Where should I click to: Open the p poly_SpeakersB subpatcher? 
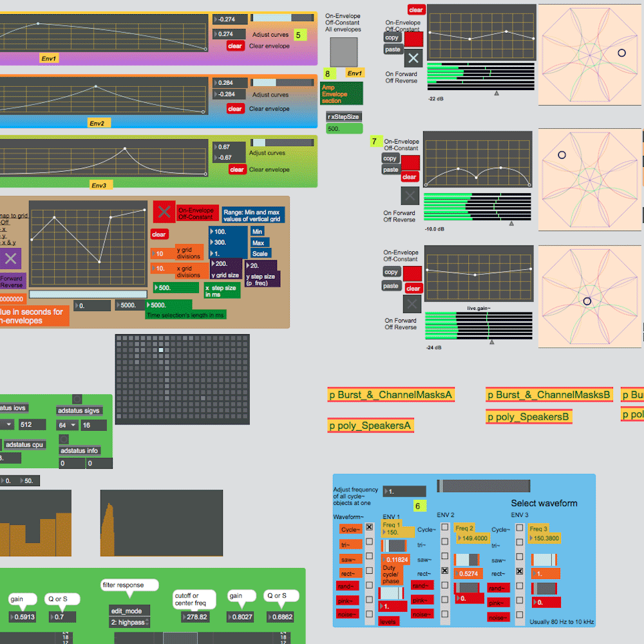point(528,417)
